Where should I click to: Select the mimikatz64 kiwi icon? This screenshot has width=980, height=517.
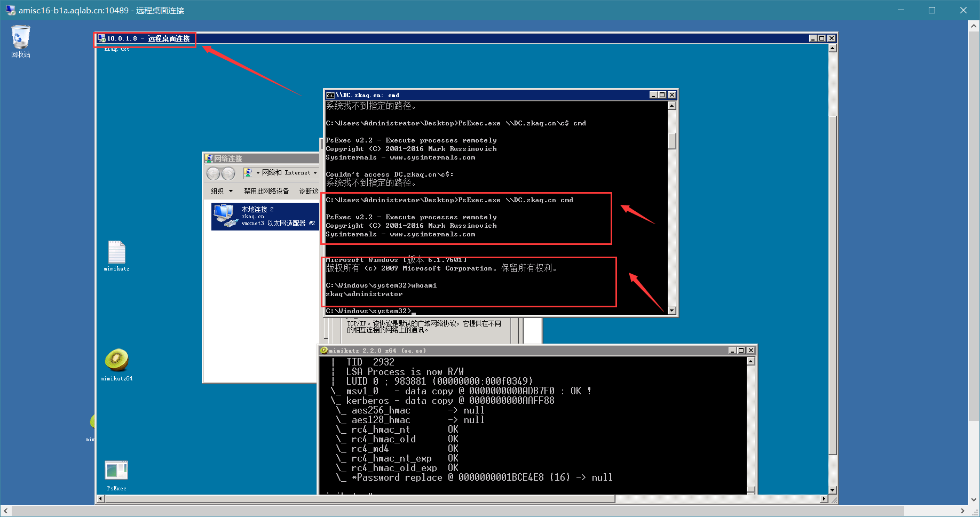pyautogui.click(x=116, y=364)
